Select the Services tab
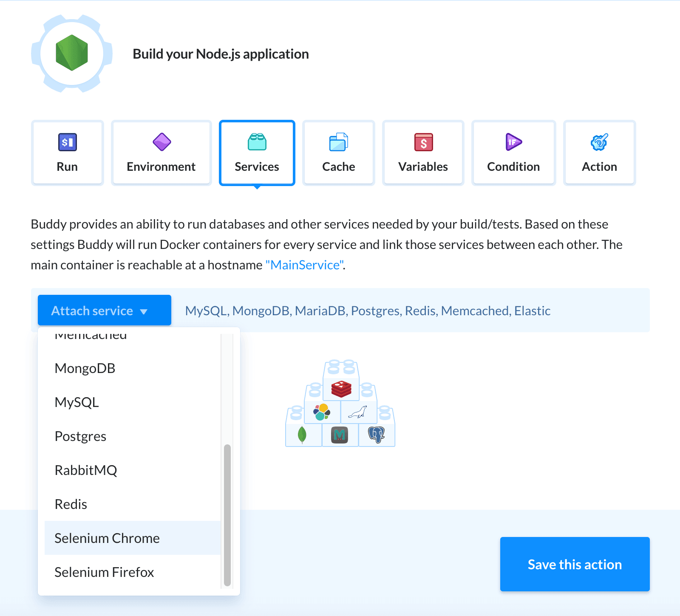This screenshot has width=680, height=616. click(257, 153)
